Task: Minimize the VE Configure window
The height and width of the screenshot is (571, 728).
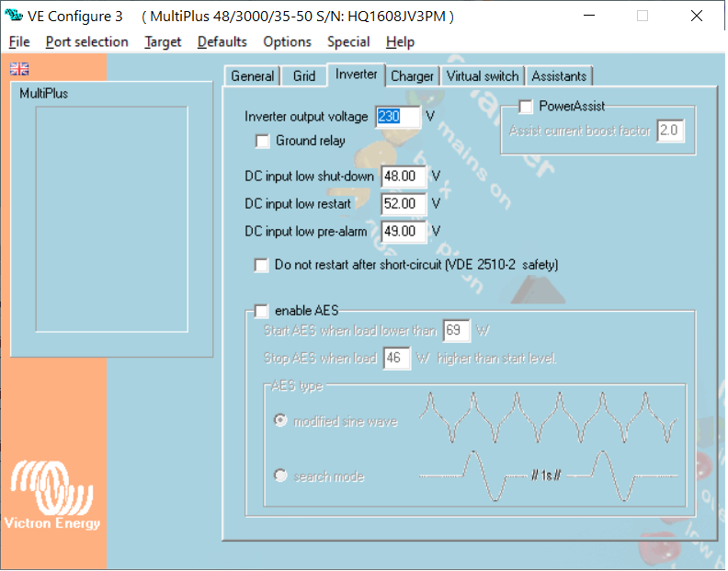Action: pyautogui.click(x=589, y=16)
